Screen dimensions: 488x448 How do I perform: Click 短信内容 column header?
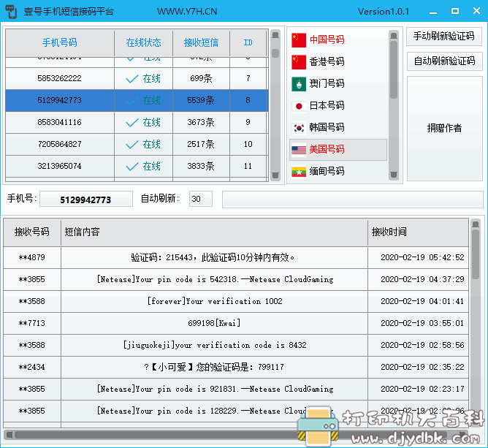(x=214, y=232)
